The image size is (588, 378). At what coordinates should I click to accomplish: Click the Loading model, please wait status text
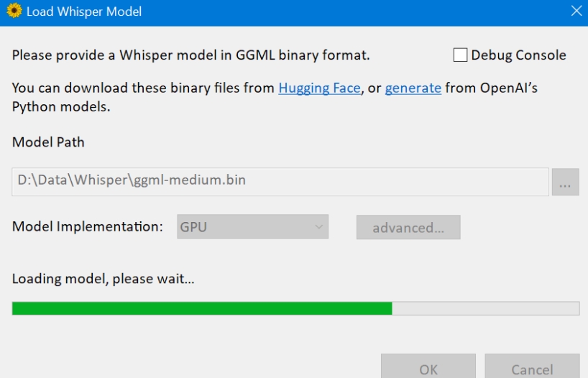103,279
